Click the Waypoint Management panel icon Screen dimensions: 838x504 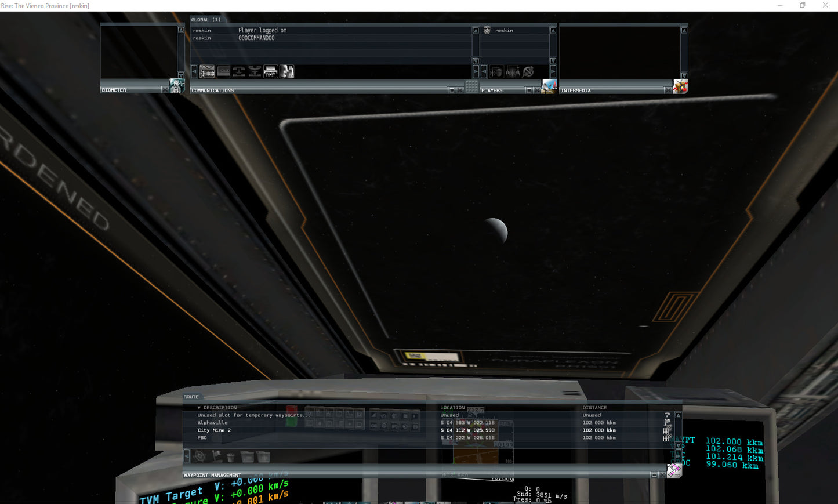pos(674,470)
